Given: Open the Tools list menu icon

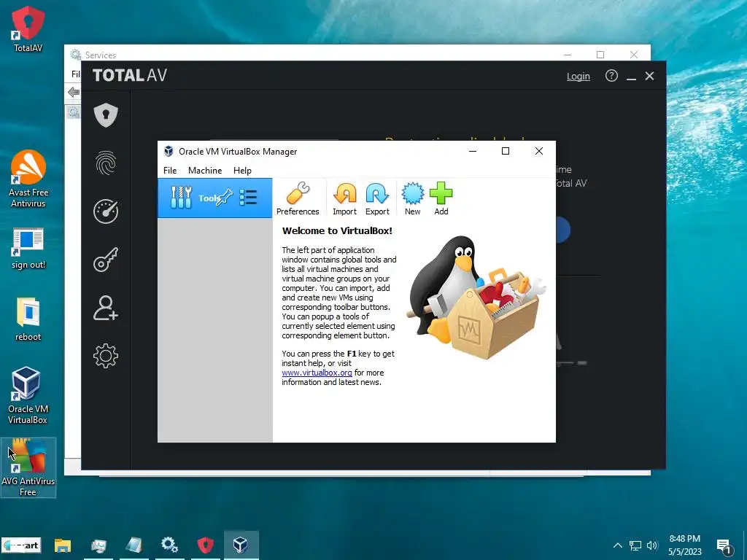Looking at the screenshot, I should [x=248, y=197].
